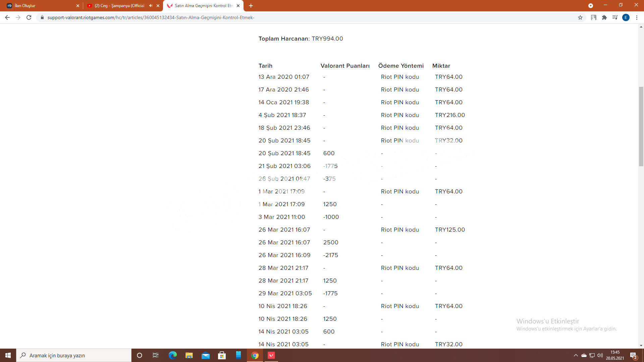644x362 pixels.
Task: Click the page vertical scrollbar thumb
Action: click(x=641, y=126)
